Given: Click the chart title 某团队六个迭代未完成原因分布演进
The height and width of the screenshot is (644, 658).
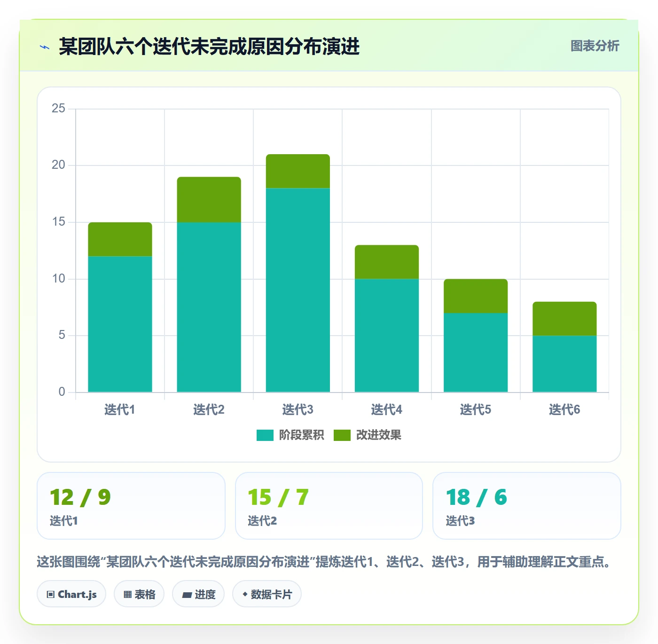Looking at the screenshot, I should click(209, 47).
